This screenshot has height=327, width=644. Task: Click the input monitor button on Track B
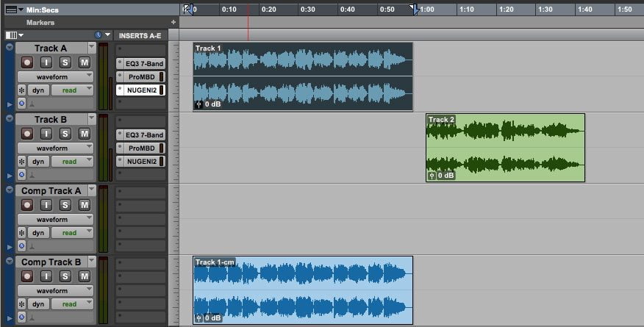46,134
